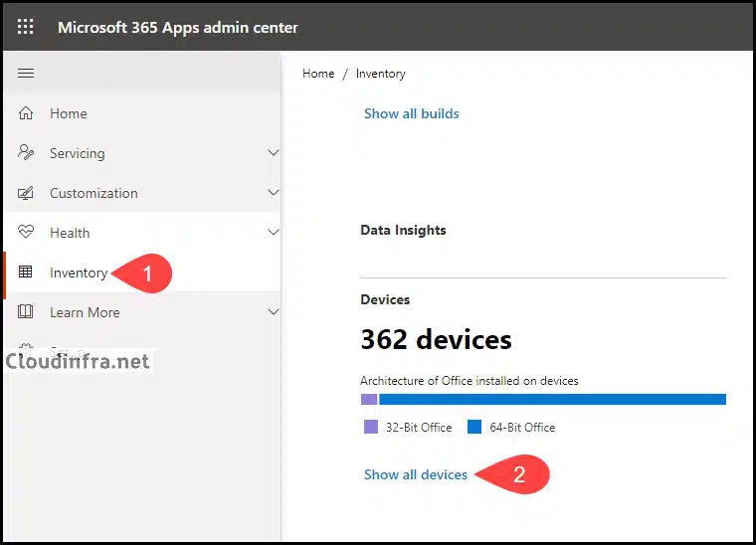Click the Microsoft 365 Apps admin center title
This screenshot has width=756, height=545.
[x=178, y=28]
